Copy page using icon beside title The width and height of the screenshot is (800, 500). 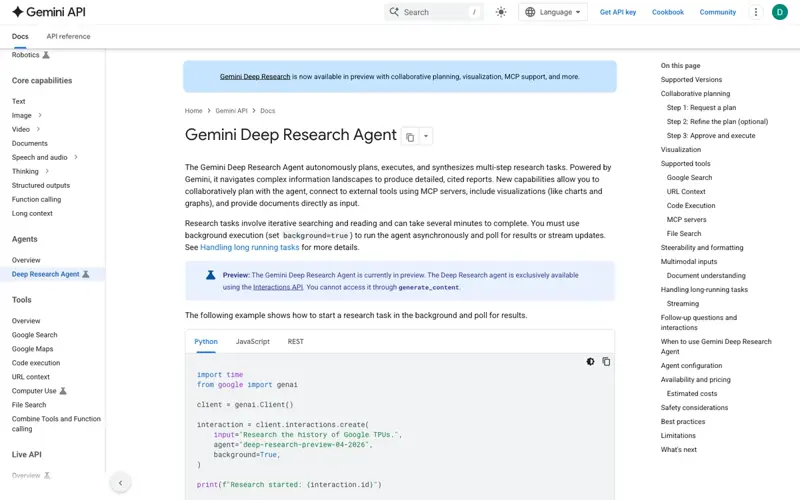410,137
